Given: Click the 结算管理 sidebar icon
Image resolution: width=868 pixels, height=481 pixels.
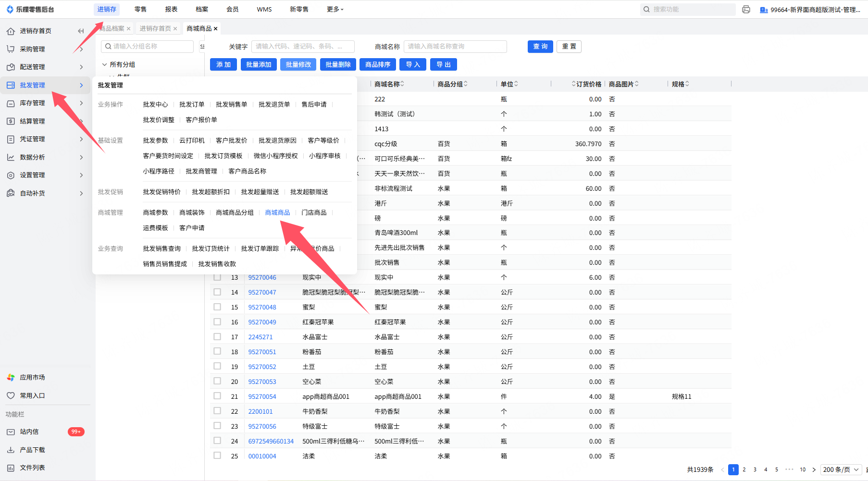Looking at the screenshot, I should (11, 121).
